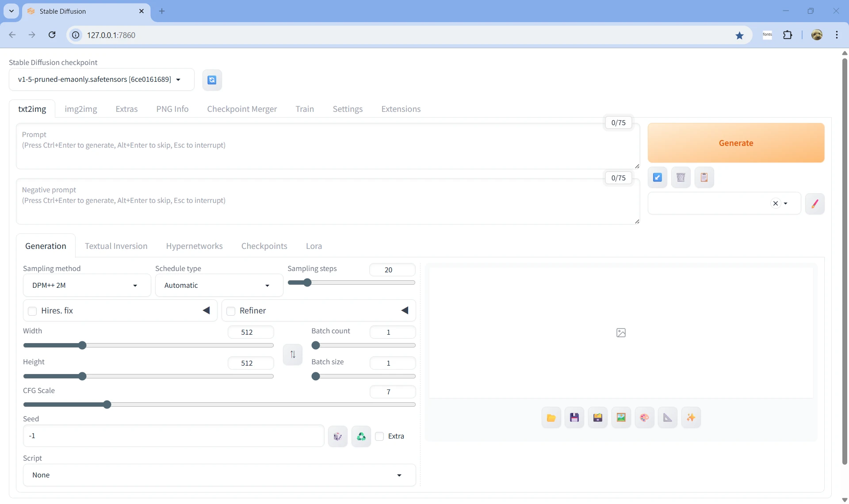The width and height of the screenshot is (849, 504).
Task: Click the dice random seed icon
Action: click(338, 436)
